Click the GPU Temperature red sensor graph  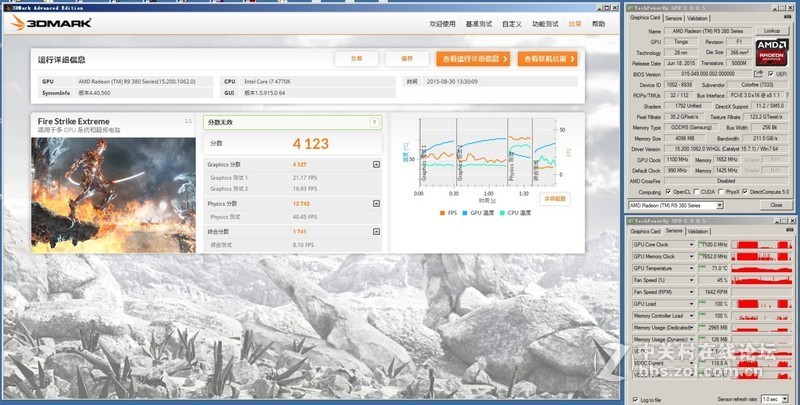761,268
